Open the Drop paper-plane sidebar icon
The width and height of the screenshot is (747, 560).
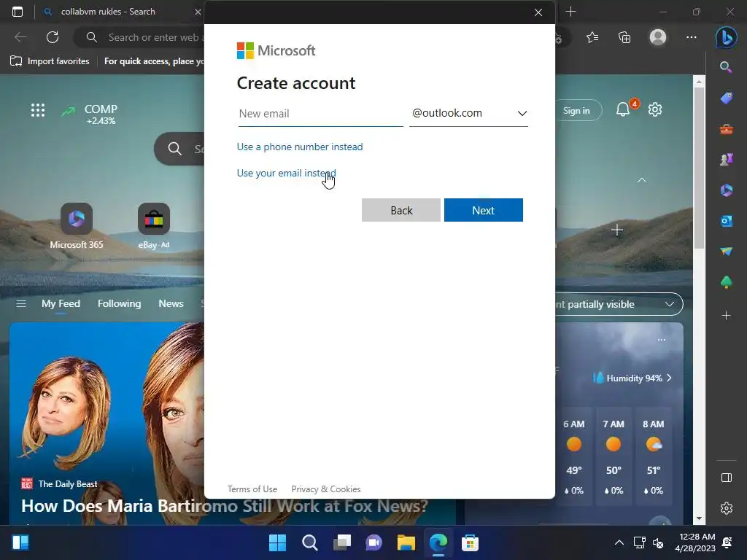(726, 252)
